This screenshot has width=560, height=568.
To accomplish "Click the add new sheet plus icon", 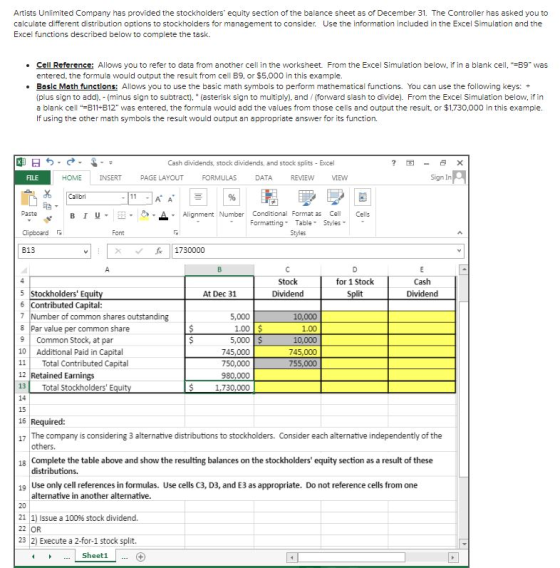I will coord(141,557).
